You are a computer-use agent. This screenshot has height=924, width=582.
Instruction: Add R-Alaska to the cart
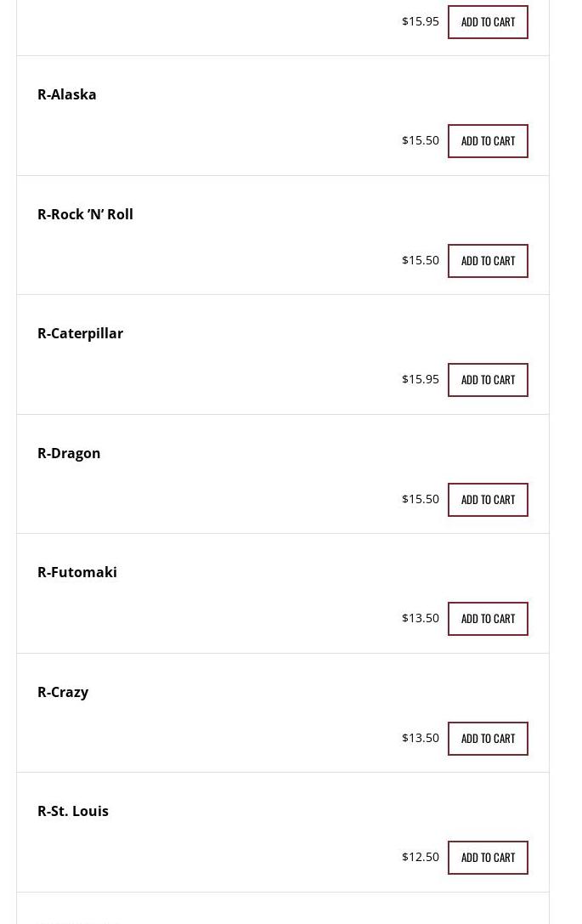pos(488,141)
